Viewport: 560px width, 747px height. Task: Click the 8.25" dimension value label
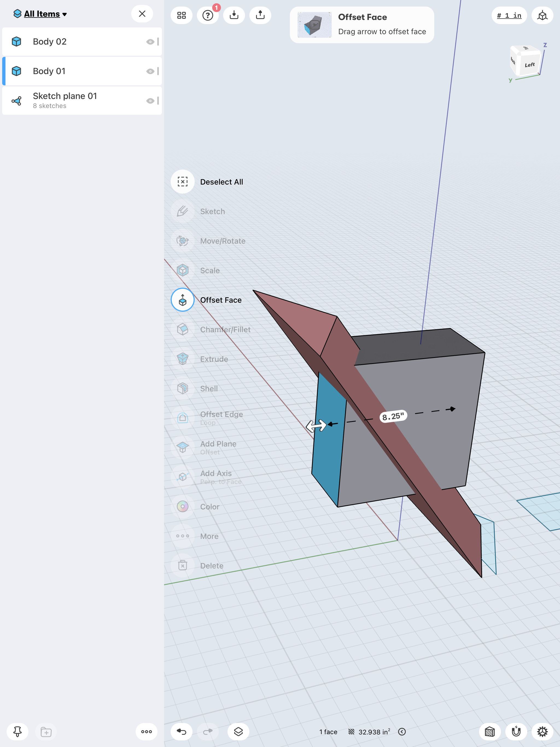pyautogui.click(x=393, y=417)
